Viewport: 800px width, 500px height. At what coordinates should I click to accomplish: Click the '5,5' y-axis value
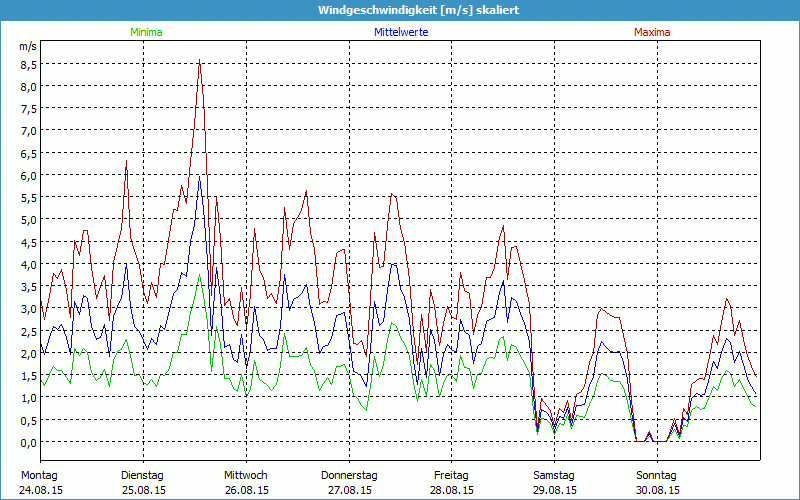(29, 198)
